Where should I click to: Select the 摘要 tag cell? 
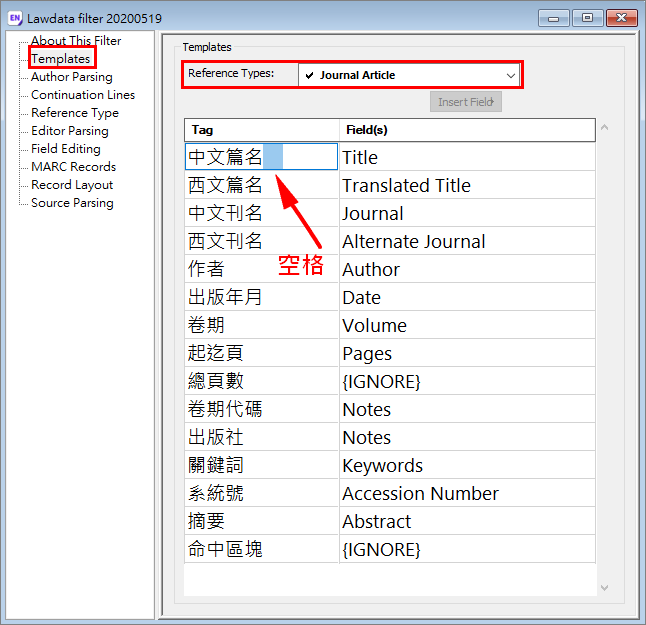pos(261,521)
